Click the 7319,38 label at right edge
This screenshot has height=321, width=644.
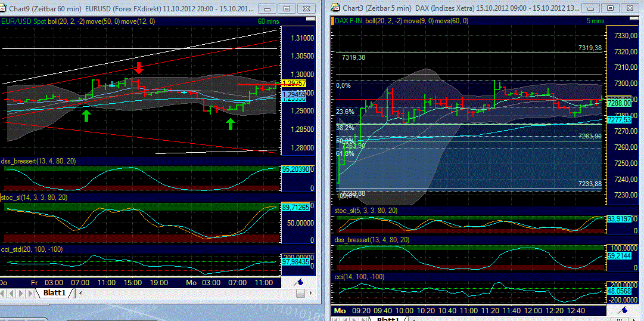point(590,48)
